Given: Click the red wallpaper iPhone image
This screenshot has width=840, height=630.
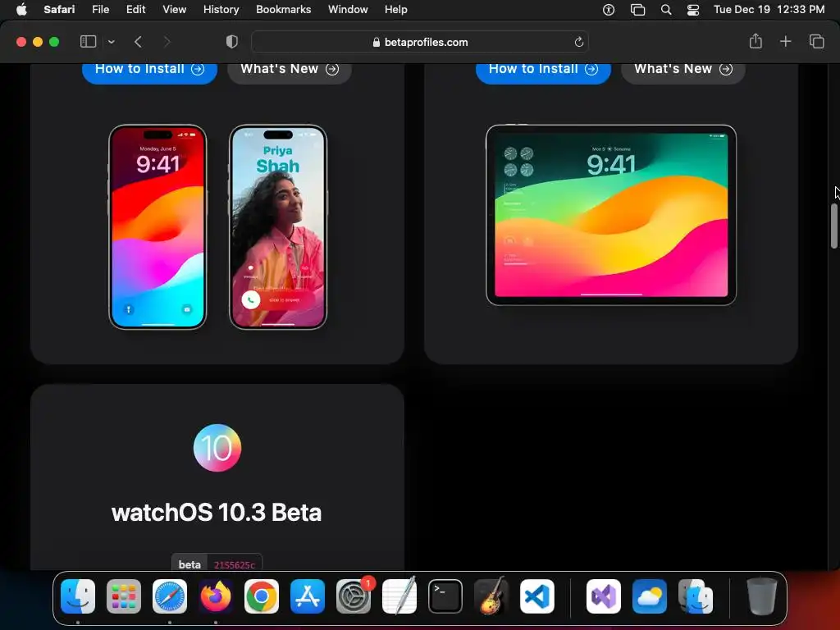Looking at the screenshot, I should [x=157, y=227].
